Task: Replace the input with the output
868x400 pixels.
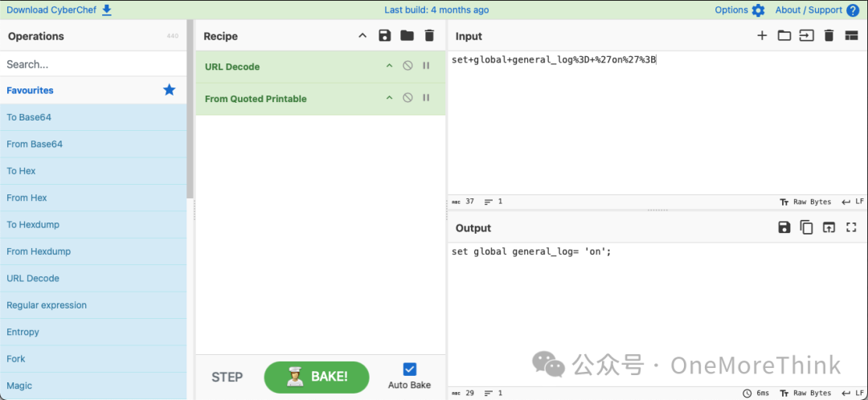Action: tap(829, 227)
